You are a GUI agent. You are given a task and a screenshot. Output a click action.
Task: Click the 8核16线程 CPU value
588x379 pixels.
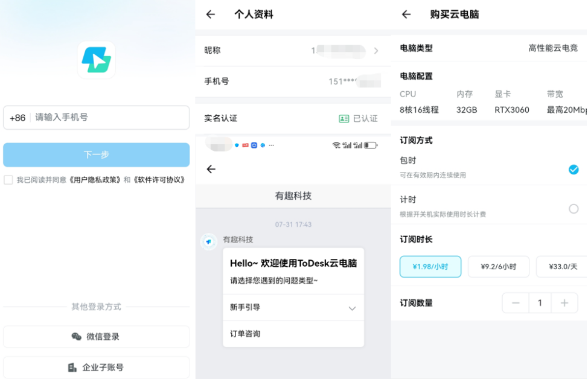click(x=419, y=110)
